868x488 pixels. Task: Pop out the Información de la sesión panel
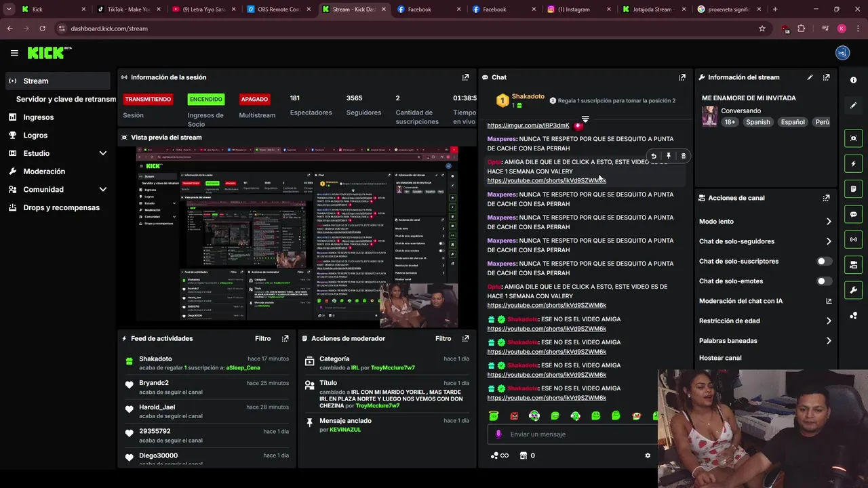[x=465, y=77]
